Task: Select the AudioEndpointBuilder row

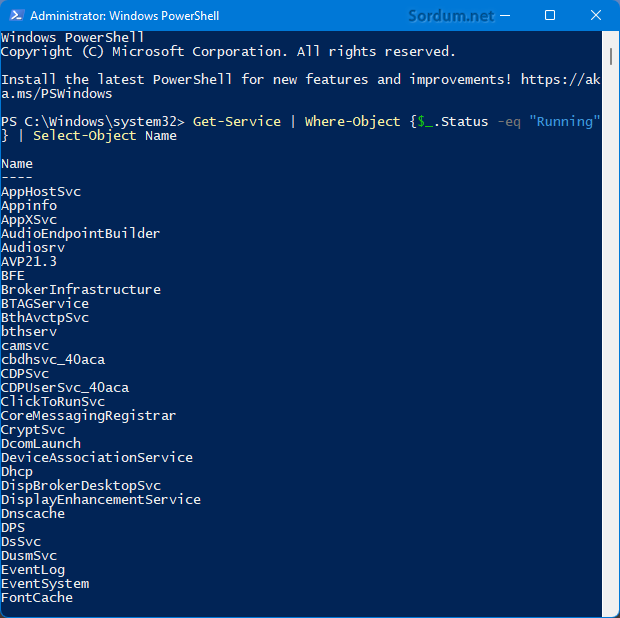Action: 81,234
